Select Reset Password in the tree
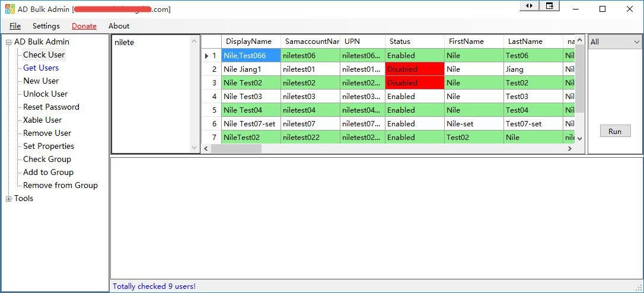 pyautogui.click(x=51, y=107)
